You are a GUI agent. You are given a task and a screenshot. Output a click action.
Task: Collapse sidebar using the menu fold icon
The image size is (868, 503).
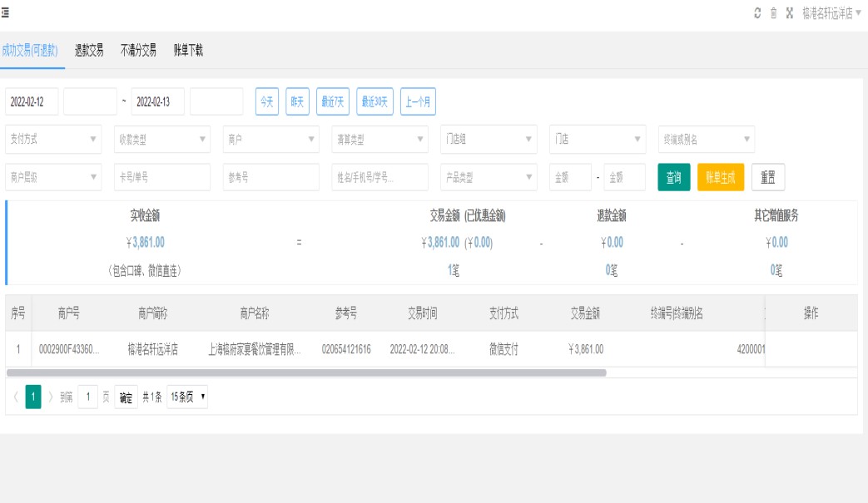(x=5, y=12)
